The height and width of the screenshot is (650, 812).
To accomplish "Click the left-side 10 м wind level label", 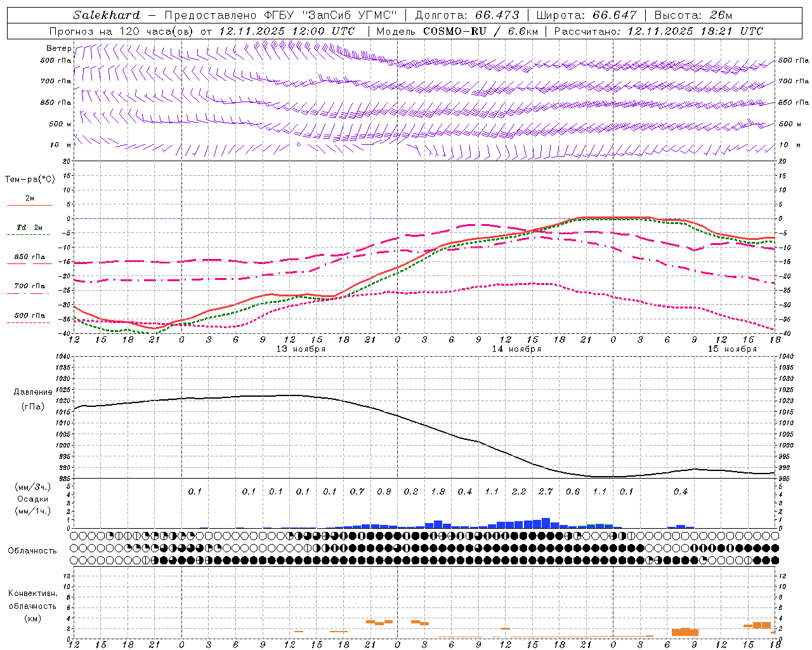I will click(x=61, y=145).
